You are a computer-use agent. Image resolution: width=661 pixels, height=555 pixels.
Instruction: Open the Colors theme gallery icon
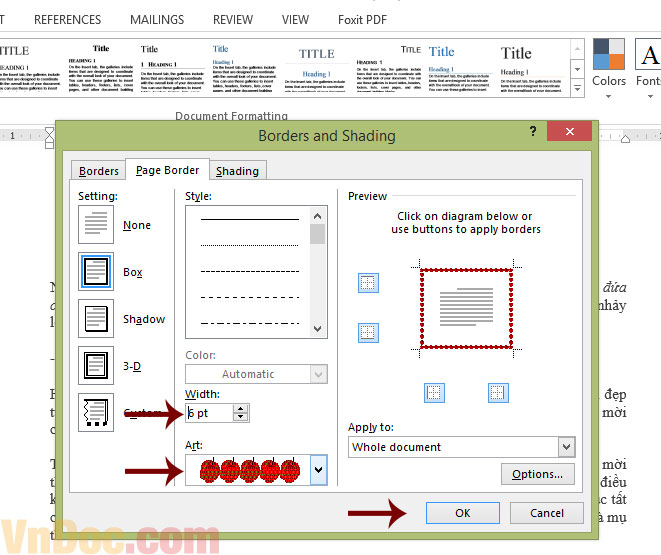[608, 62]
